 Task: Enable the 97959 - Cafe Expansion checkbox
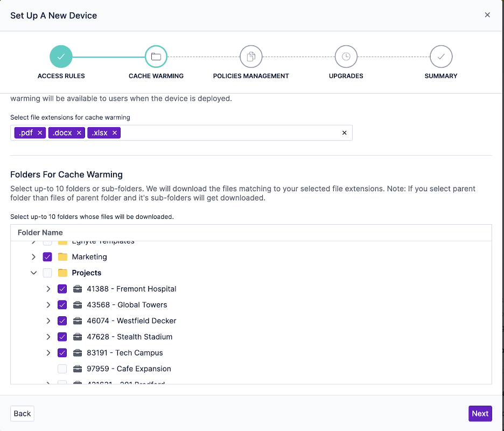(x=62, y=369)
